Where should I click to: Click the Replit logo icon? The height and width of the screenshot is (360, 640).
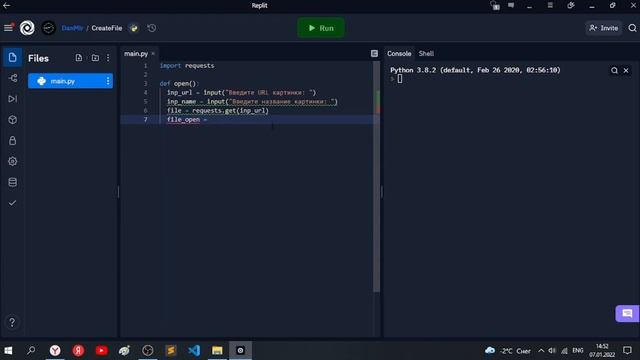[27, 28]
